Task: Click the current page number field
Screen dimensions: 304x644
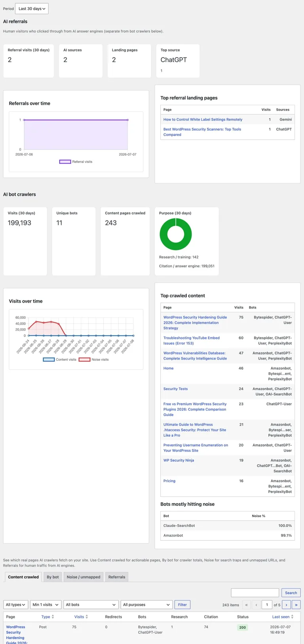Action: (x=267, y=604)
